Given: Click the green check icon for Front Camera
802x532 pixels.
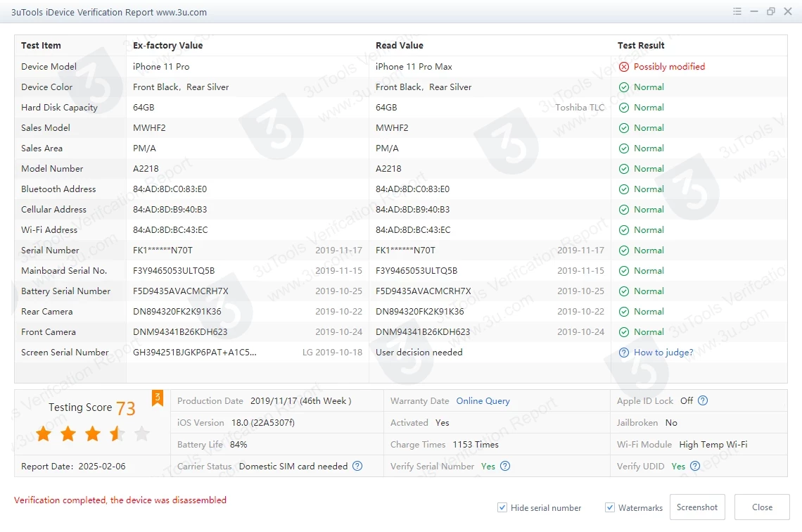Looking at the screenshot, I should click(x=624, y=332).
